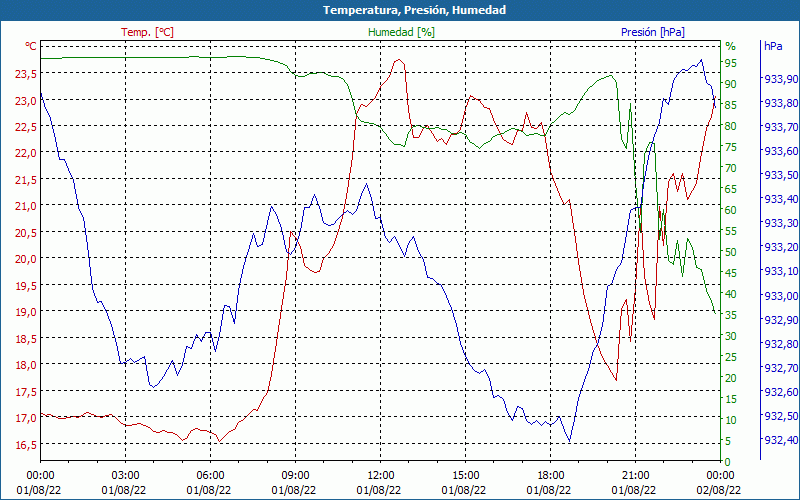Click pressure axis value '933,40'

point(781,199)
